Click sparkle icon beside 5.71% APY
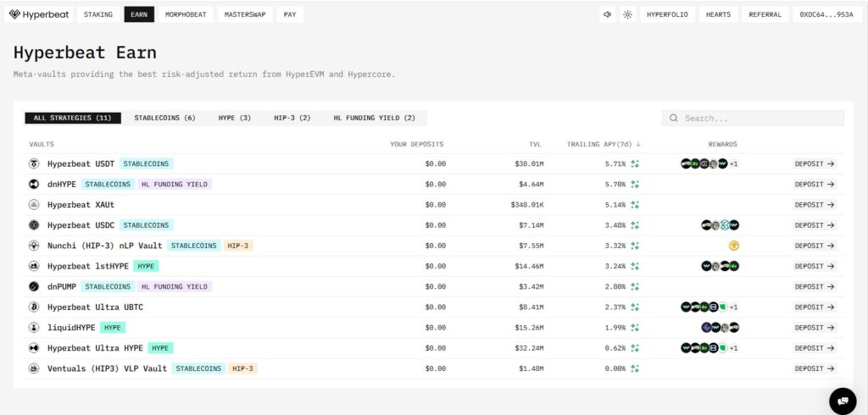The width and height of the screenshot is (868, 415). [635, 163]
